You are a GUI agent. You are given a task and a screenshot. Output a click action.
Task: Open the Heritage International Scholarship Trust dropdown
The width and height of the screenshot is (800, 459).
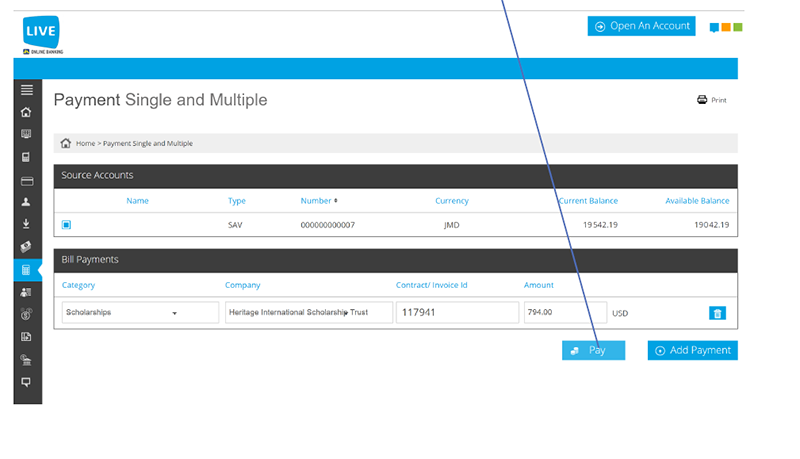[309, 312]
